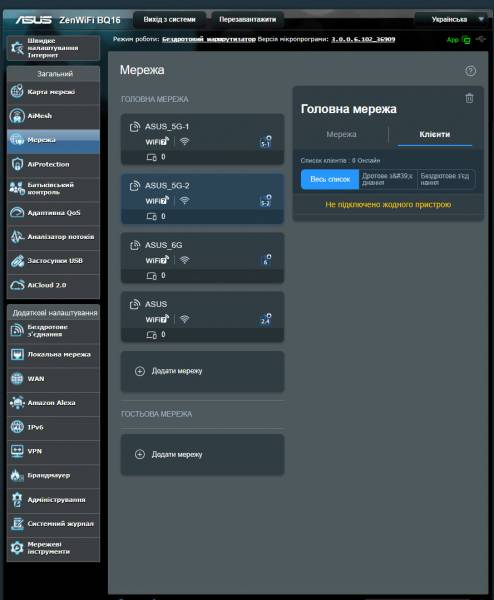Open the firewall flame icon
This screenshot has width=494, height=600.
pos(17,475)
